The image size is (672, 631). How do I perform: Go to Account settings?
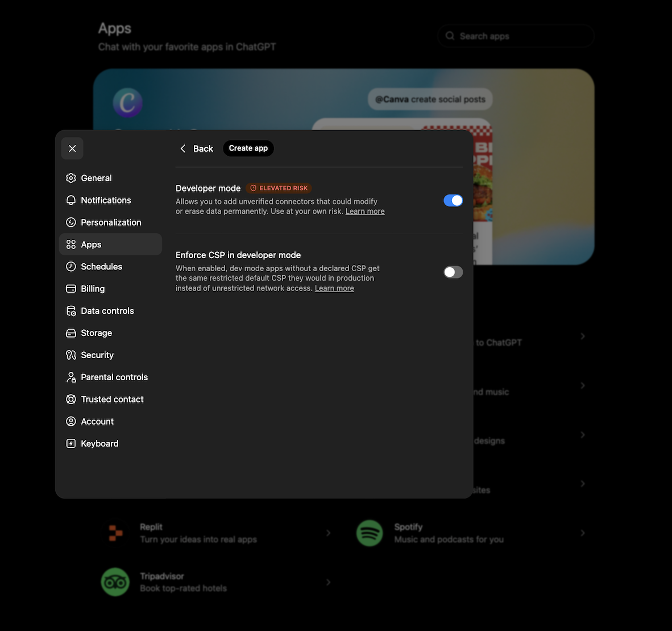click(110, 421)
